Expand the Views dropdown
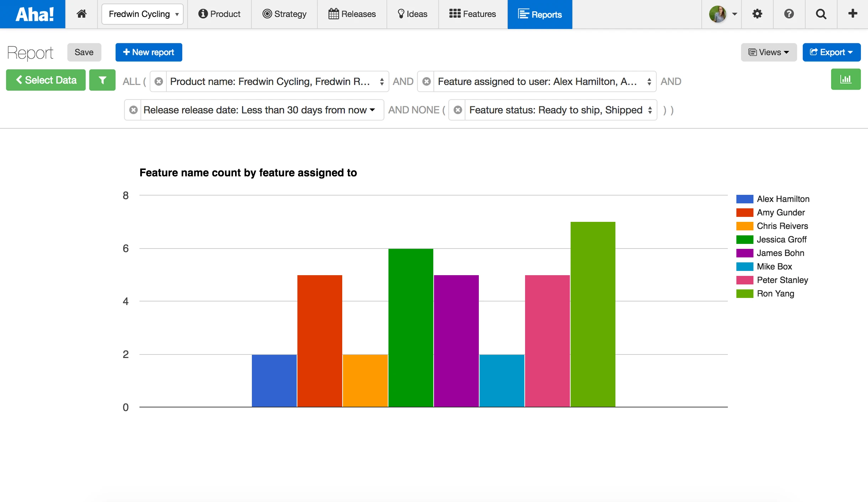 [x=768, y=52]
